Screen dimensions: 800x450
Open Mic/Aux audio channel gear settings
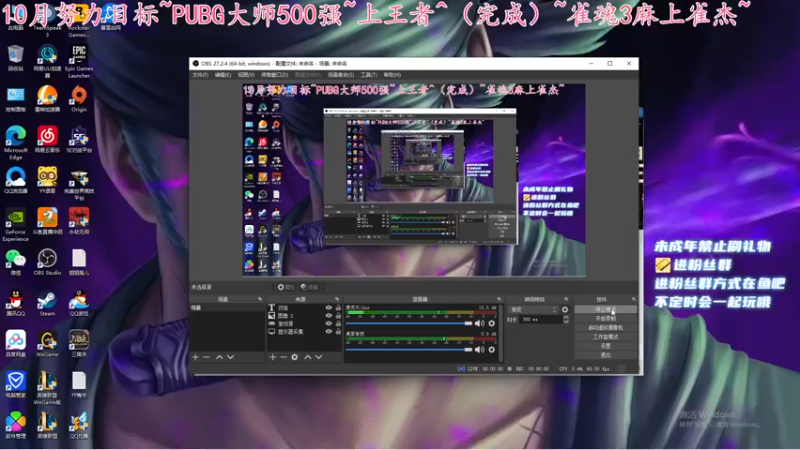[x=491, y=323]
